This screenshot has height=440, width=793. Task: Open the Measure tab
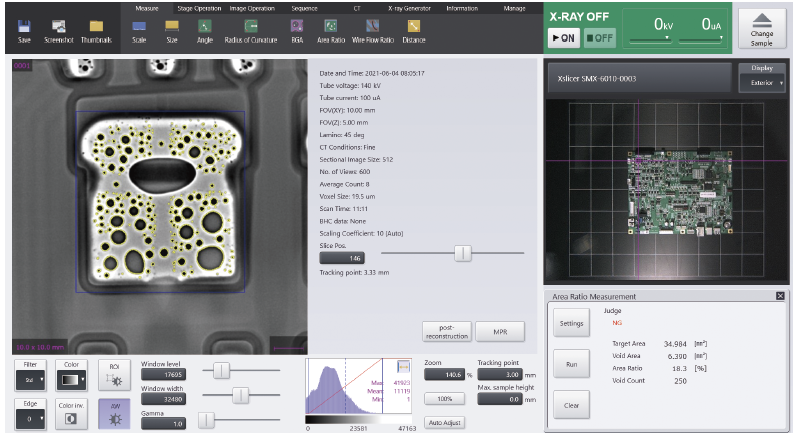pyautogui.click(x=147, y=9)
